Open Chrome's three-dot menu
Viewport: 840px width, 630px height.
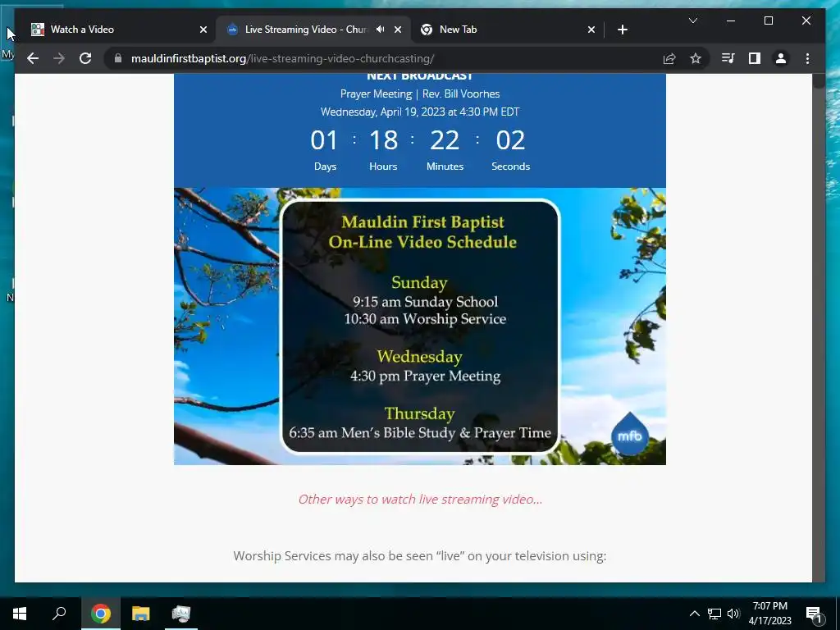click(807, 58)
